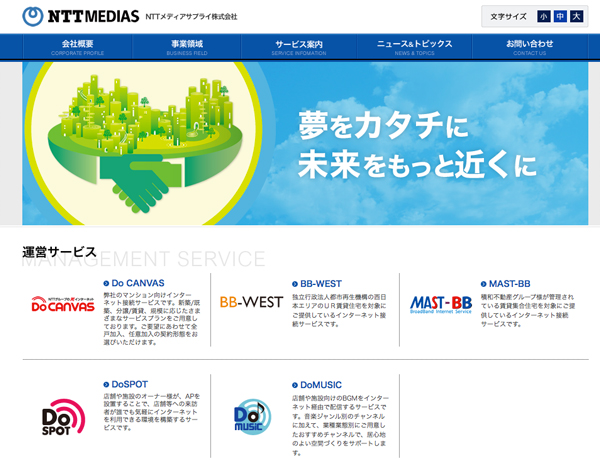Go to お問い合わせ contact page

pos(529,47)
